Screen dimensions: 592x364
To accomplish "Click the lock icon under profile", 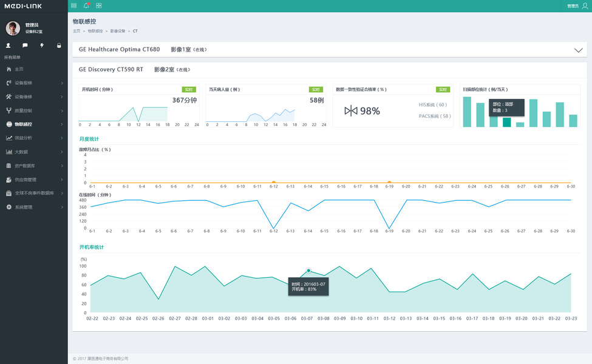I will pos(59,45).
